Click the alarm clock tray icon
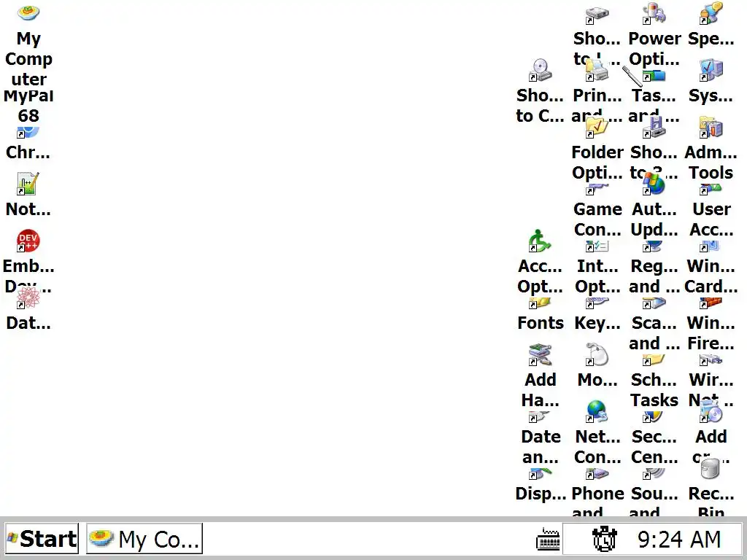 [604, 539]
